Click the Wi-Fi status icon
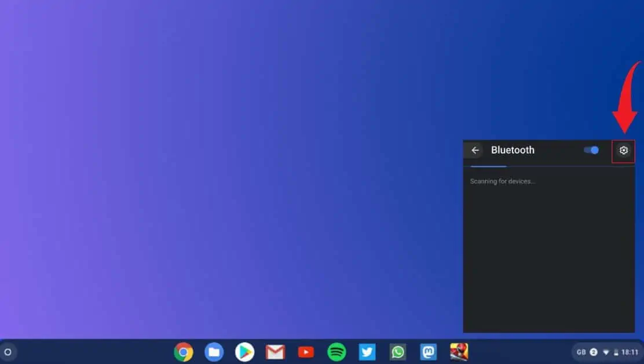Image resolution: width=644 pixels, height=364 pixels. click(x=606, y=352)
